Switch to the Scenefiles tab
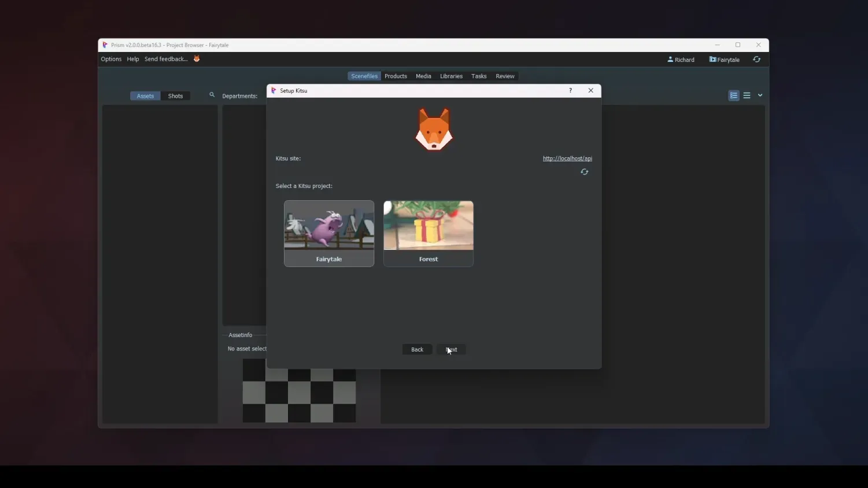 coord(364,76)
